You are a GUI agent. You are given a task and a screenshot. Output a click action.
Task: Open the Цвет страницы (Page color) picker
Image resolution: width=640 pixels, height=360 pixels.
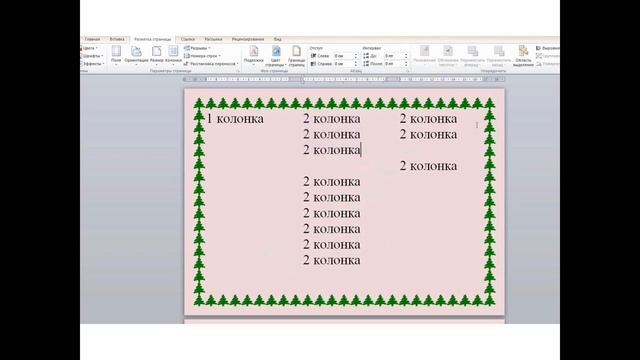coord(276,56)
